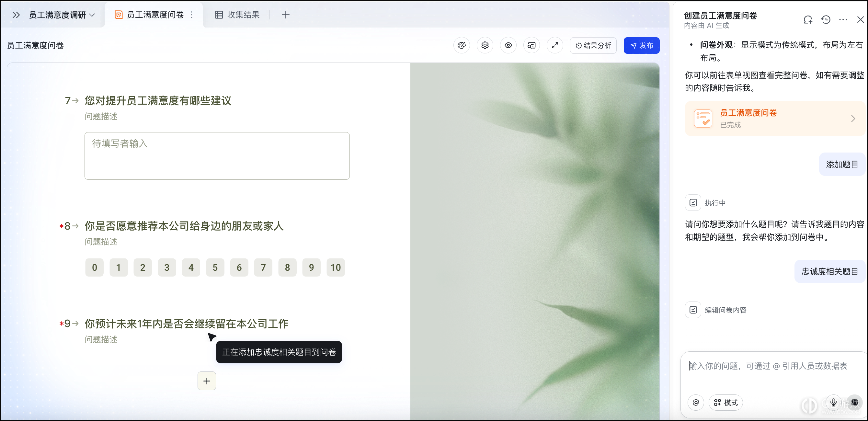The image size is (868, 421).
Task: Open the theme palette icon
Action: click(462, 45)
